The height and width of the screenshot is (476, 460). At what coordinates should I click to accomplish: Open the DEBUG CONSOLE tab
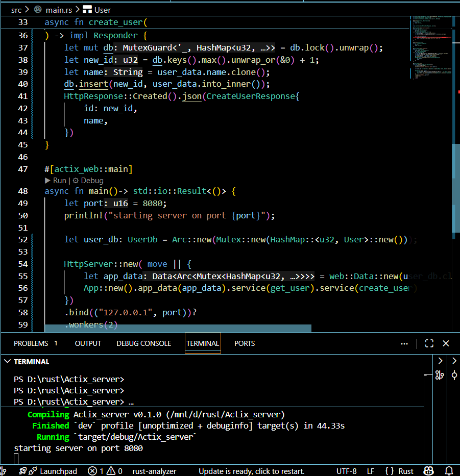point(143,343)
